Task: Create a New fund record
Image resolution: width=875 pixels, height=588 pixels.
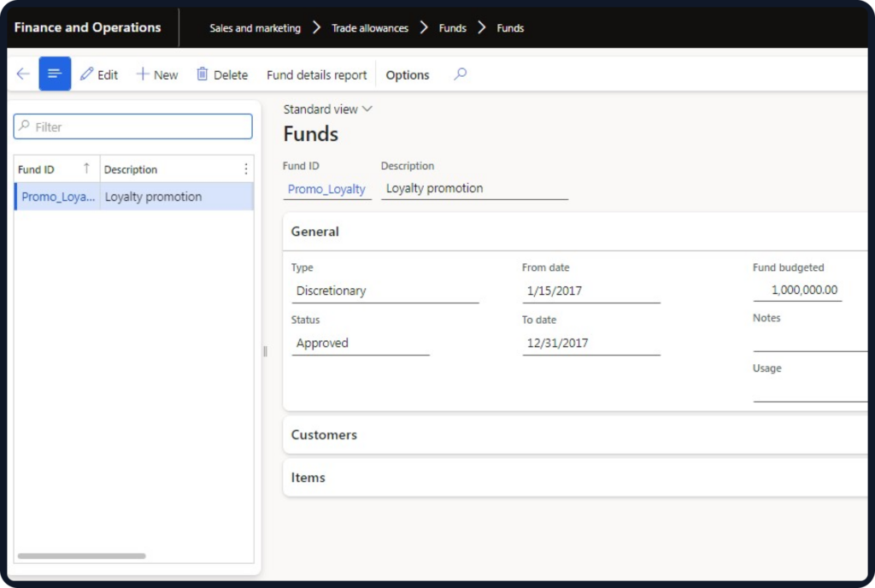Action: pos(157,74)
